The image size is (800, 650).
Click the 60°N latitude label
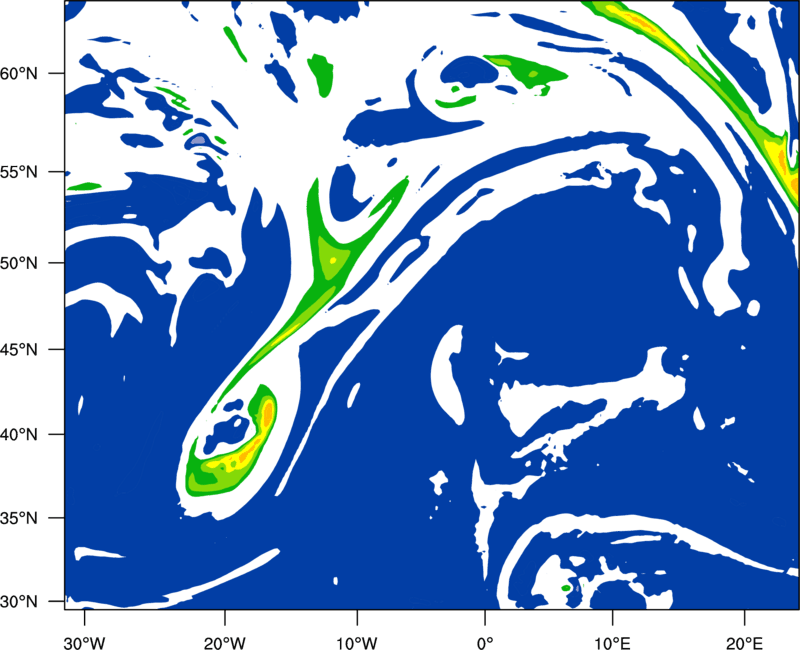[19, 73]
